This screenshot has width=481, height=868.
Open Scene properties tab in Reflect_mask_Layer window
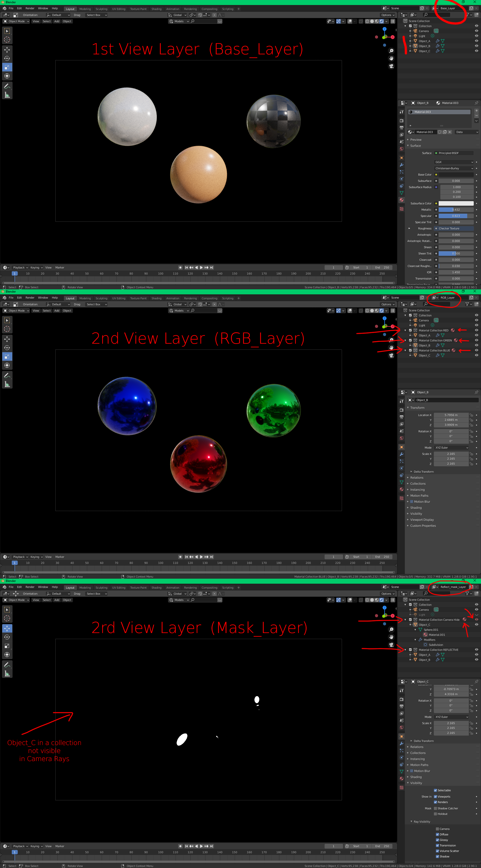tap(401, 720)
